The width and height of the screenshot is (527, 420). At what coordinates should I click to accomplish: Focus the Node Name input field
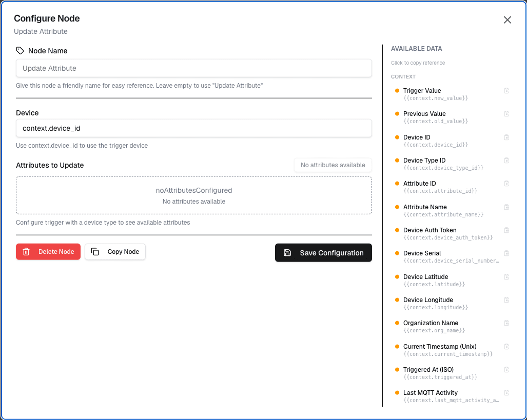(194, 68)
